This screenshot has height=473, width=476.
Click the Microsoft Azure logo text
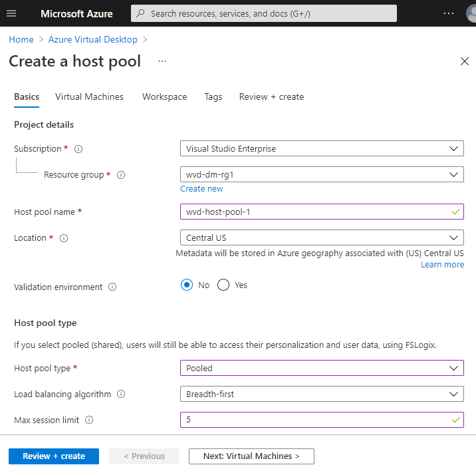[x=76, y=14]
